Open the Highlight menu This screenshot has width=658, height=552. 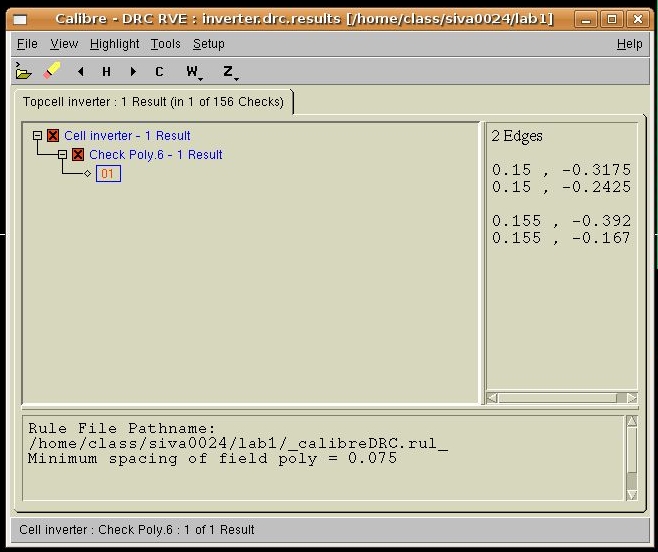click(x=114, y=44)
